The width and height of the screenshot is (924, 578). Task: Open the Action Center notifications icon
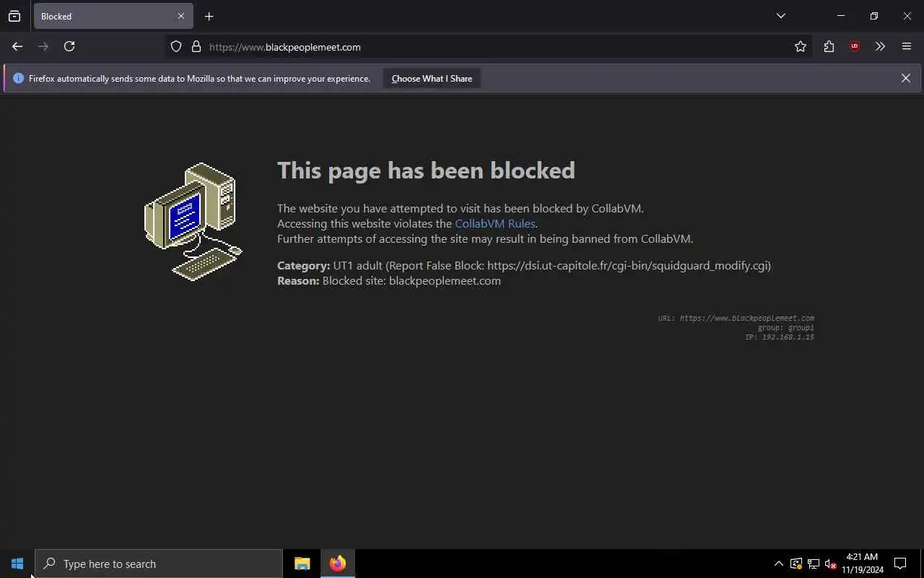point(900,564)
